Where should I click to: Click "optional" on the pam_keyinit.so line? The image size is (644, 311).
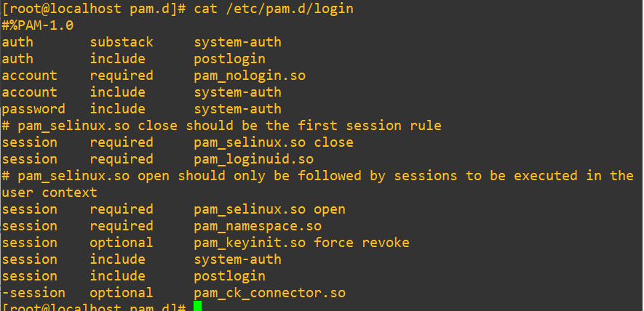point(122,243)
